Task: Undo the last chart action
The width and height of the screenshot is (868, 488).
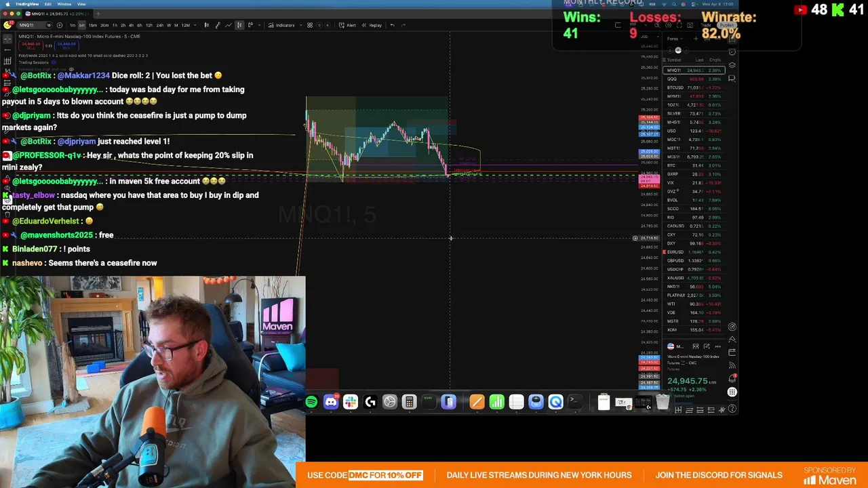Action: 392,25
